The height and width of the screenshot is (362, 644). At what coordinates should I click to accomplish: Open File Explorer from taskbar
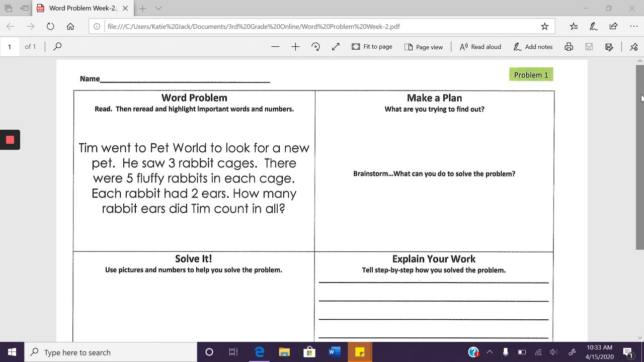284,352
